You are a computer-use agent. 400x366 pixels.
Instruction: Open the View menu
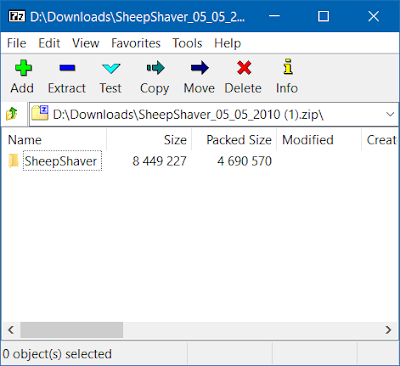[x=86, y=43]
